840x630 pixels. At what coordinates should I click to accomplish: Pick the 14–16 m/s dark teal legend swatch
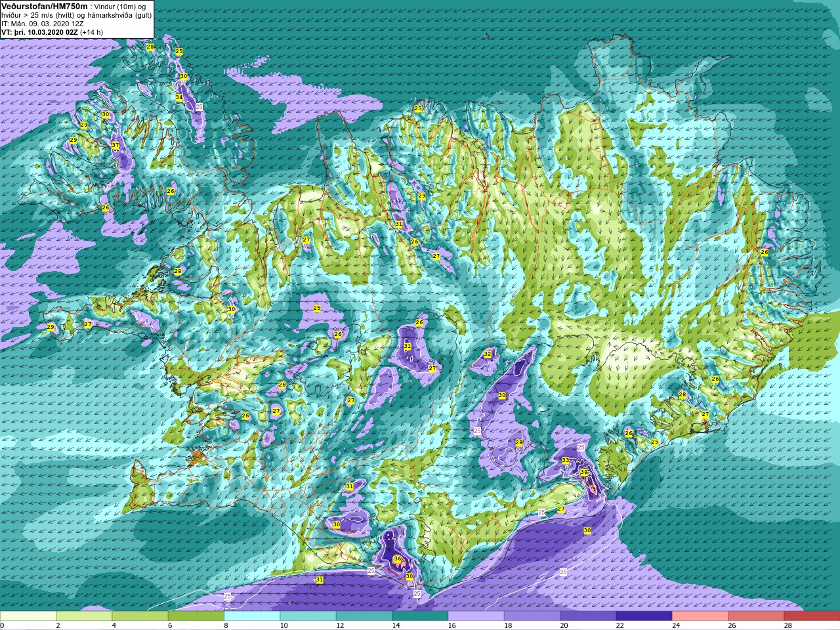[420, 616]
